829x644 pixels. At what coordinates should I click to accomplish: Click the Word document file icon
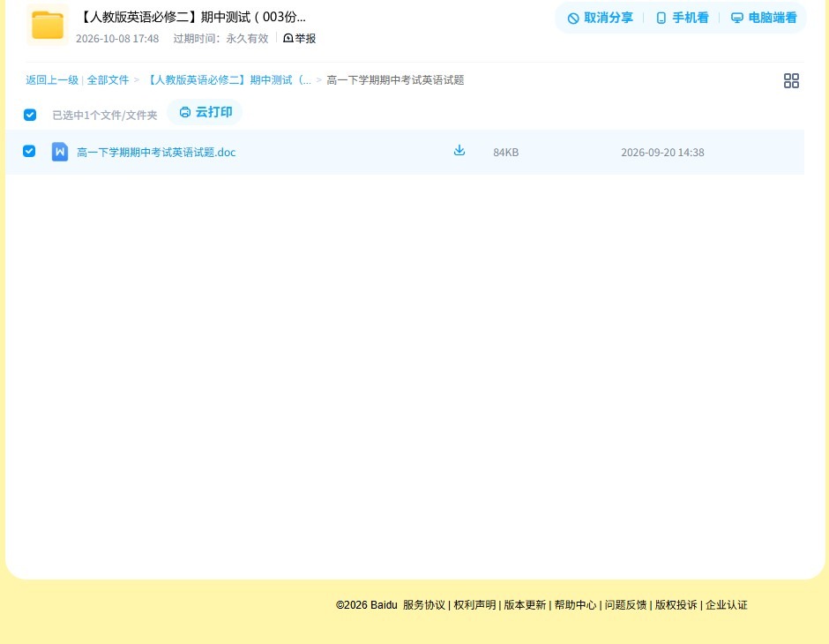tap(60, 152)
